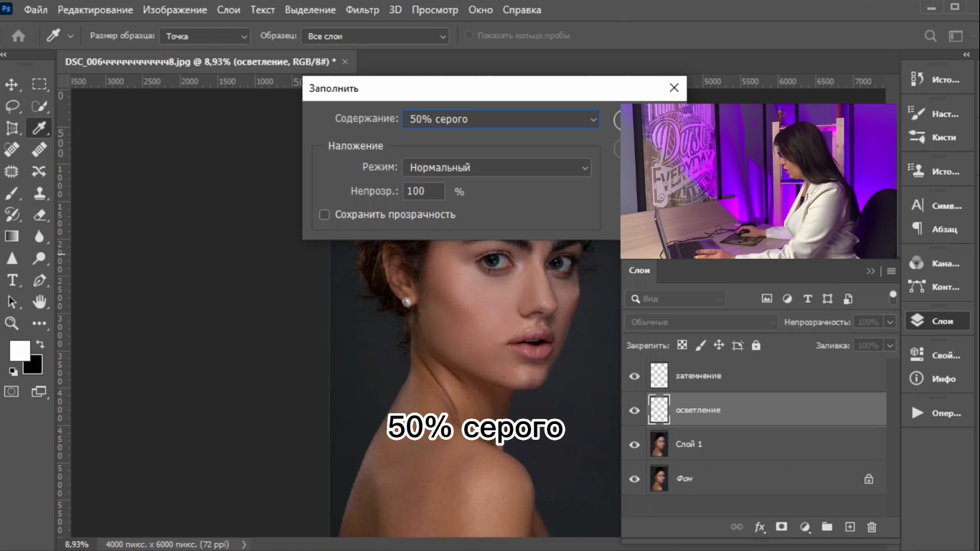Select the Clone Stamp tool
The width and height of the screenshot is (980, 551).
point(39,193)
